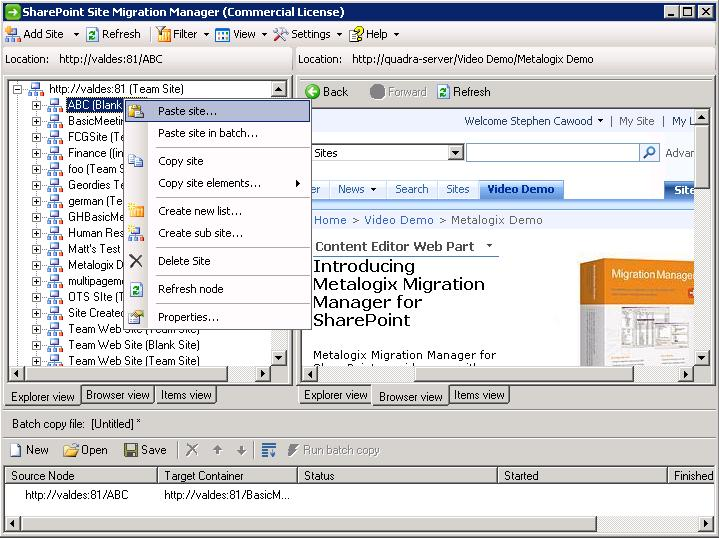Image resolution: width=720 pixels, height=539 pixels.
Task: Click the Open folder icon
Action: tap(71, 450)
